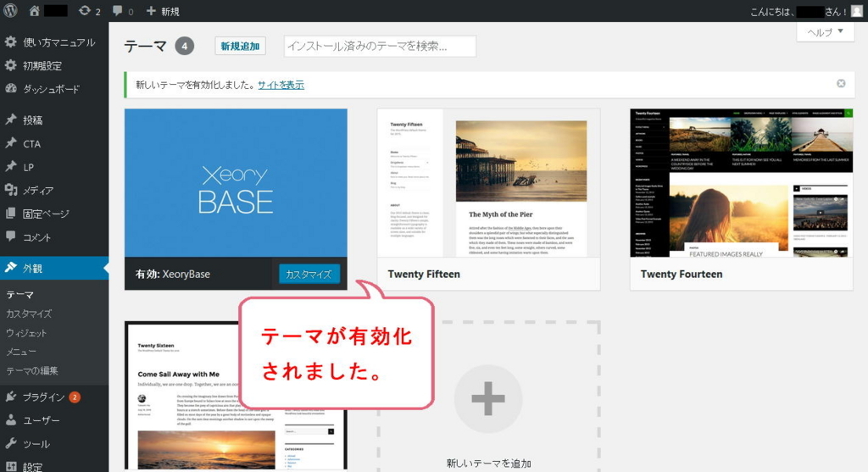Click the Twenty Fourteen theme name

coord(682,274)
